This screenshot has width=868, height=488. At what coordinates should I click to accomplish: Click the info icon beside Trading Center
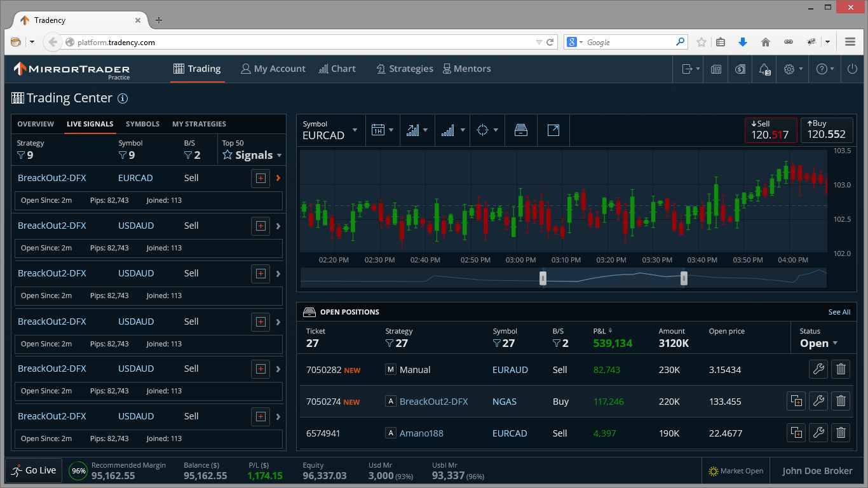123,98
